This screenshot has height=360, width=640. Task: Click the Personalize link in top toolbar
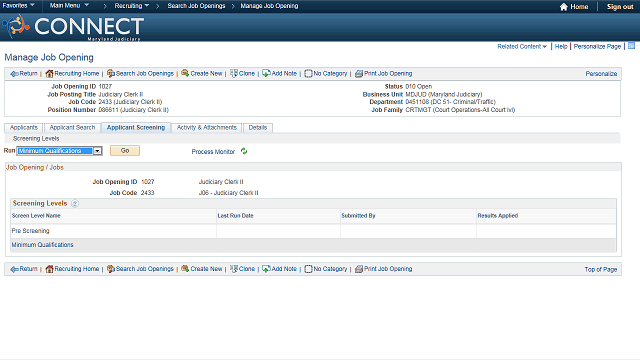(x=601, y=74)
